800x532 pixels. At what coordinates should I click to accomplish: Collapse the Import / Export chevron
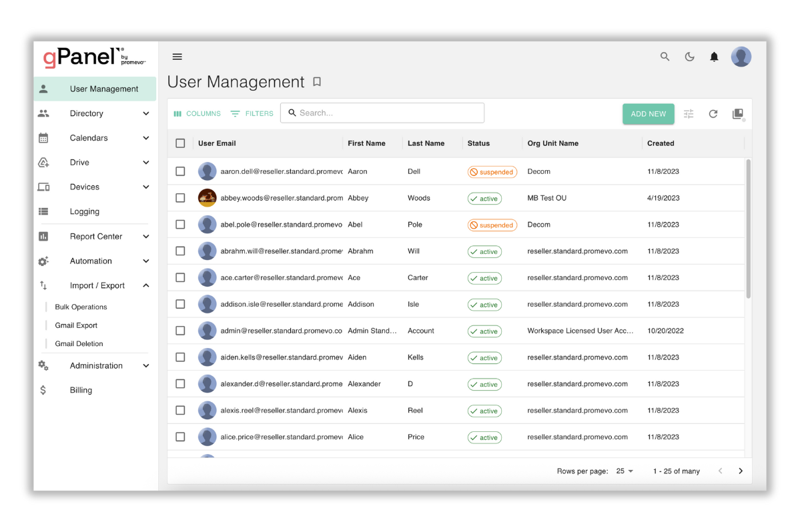tap(146, 285)
